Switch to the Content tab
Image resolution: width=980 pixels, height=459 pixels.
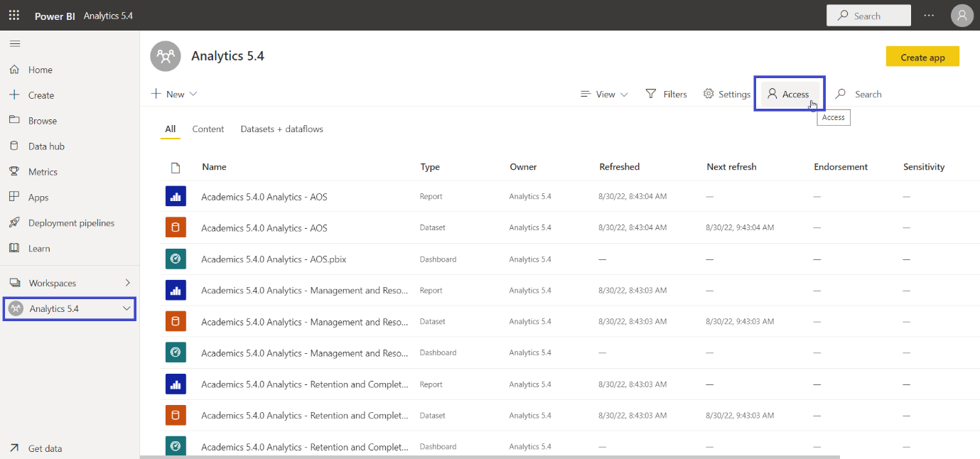(208, 129)
